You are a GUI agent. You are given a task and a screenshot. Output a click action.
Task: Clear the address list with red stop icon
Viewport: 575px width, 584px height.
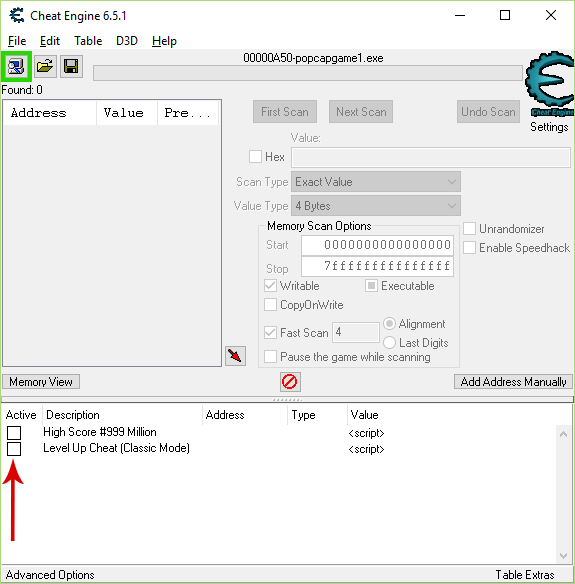coord(290,382)
